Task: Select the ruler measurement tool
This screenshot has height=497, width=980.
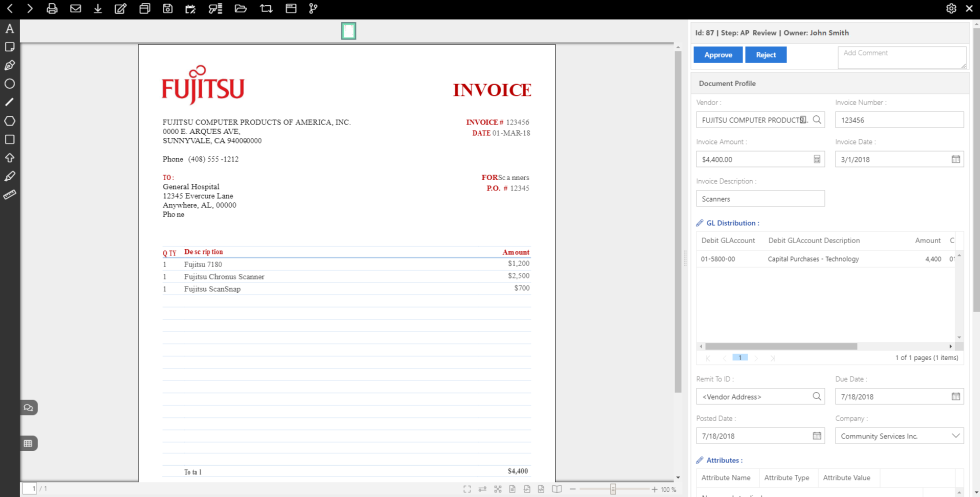Action: coord(10,194)
